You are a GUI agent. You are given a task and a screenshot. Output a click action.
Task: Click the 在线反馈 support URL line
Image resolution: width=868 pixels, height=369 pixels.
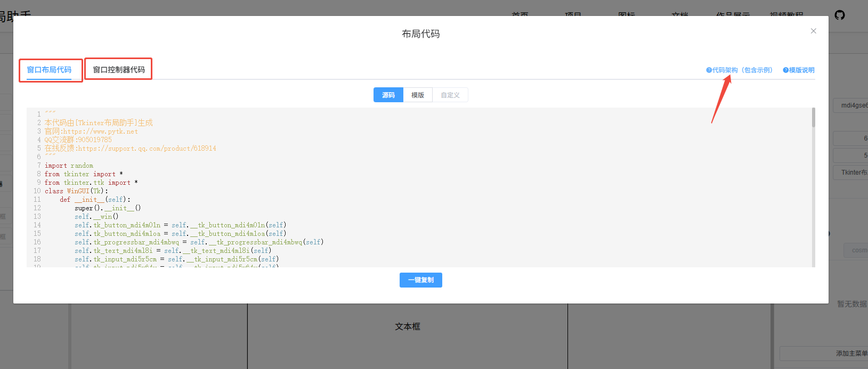(131, 149)
